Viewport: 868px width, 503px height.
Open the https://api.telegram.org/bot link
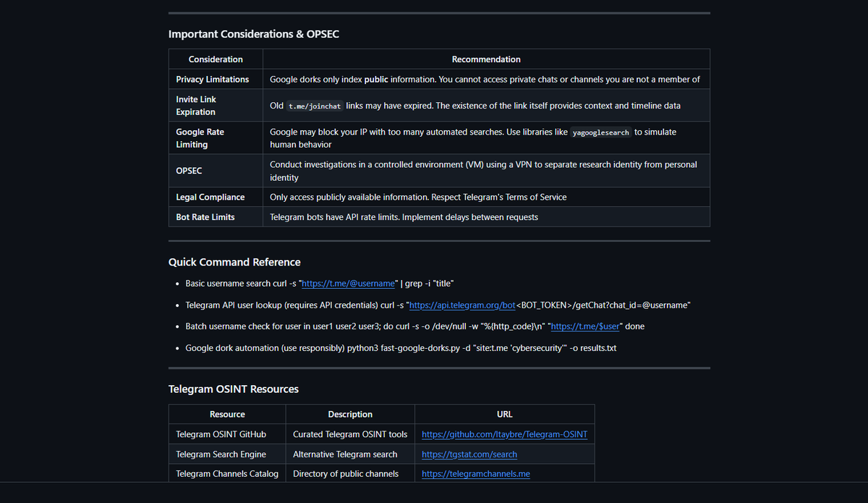coord(462,305)
